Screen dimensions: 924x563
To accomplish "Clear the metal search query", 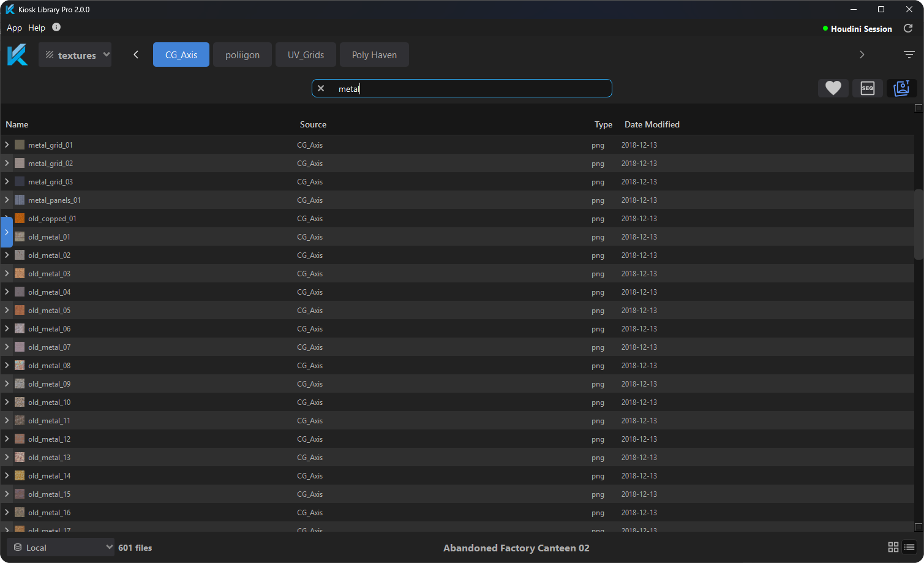I will click(321, 88).
